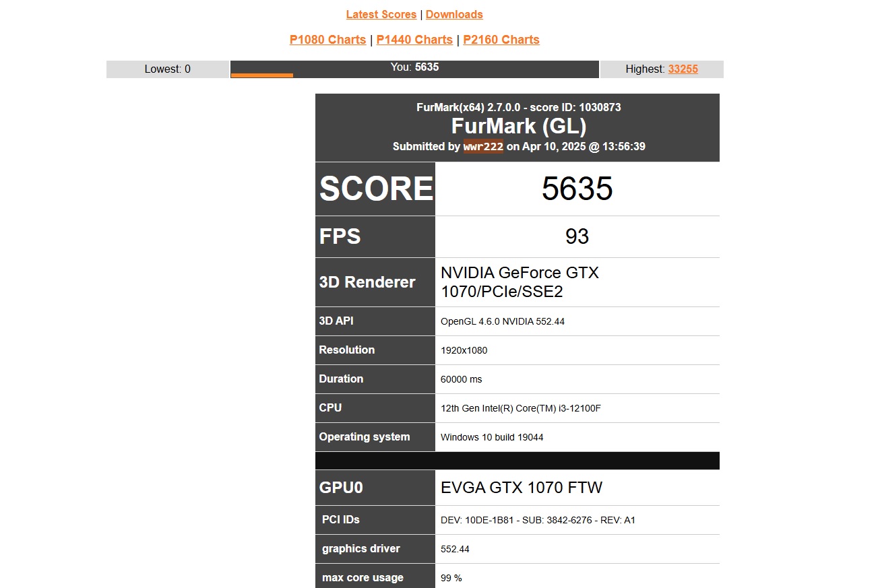The width and height of the screenshot is (878, 588).
Task: Select the OpenGL 4.6.0 NVIDIA 552.44 value
Action: point(503,321)
